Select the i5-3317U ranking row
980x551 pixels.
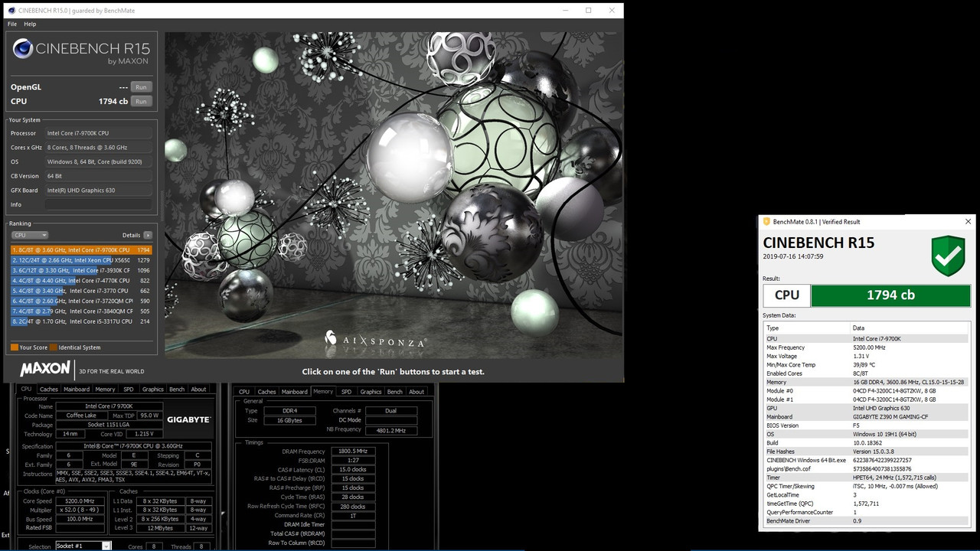click(x=81, y=321)
